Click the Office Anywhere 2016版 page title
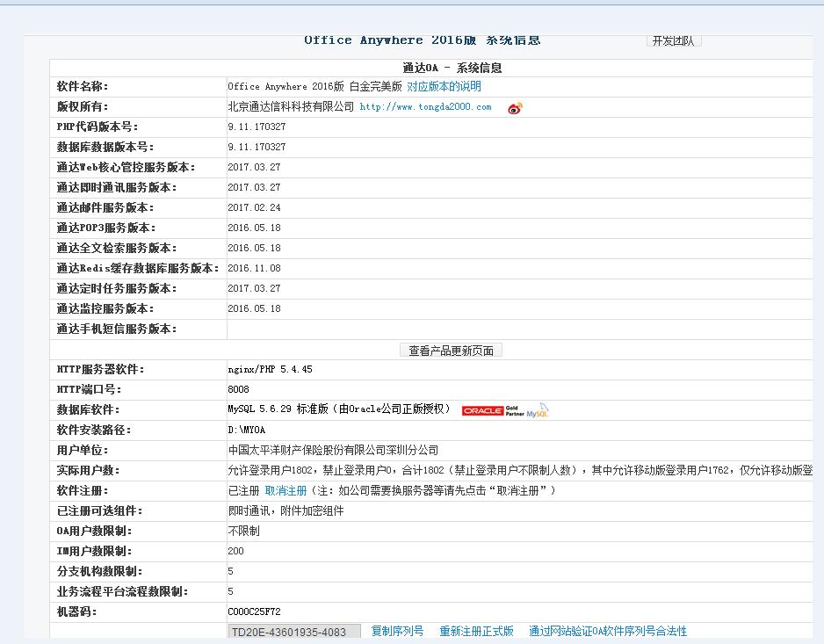The height and width of the screenshot is (644, 824). (x=422, y=40)
